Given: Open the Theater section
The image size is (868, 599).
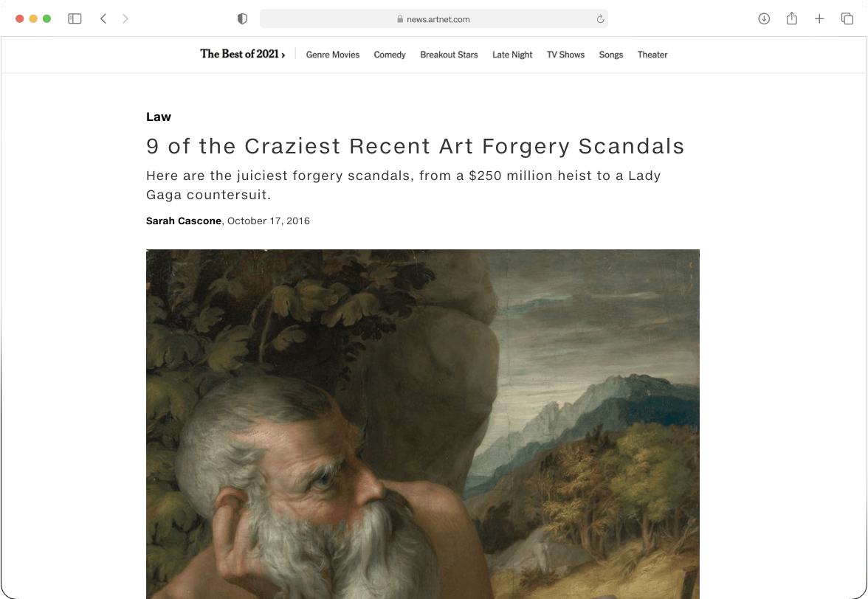Looking at the screenshot, I should tap(652, 55).
